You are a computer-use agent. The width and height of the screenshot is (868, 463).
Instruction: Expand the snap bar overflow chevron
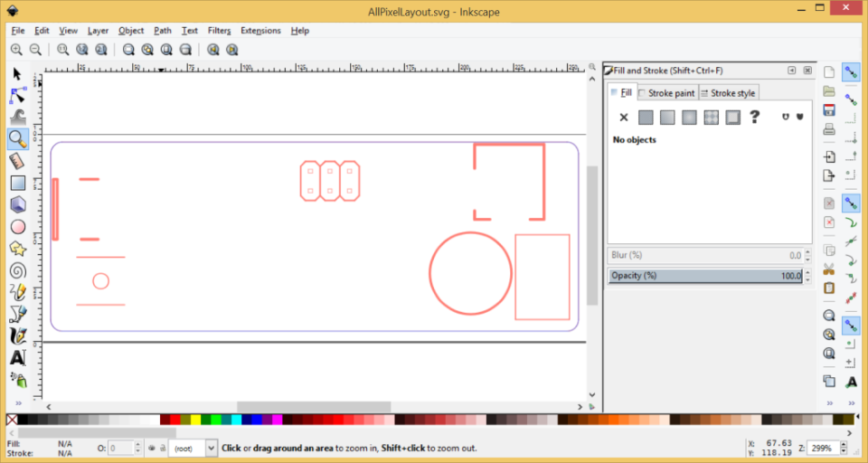coord(852,403)
